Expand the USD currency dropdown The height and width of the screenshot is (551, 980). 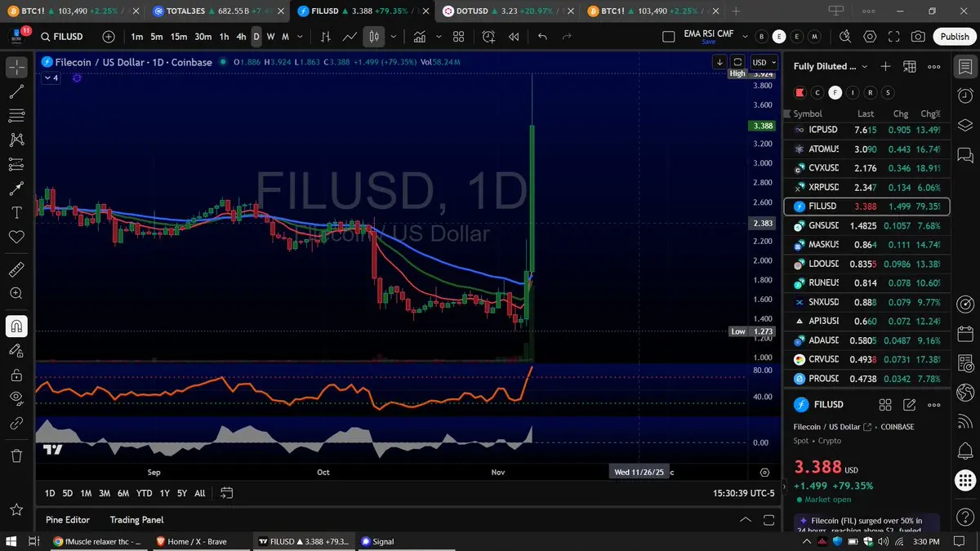pyautogui.click(x=764, y=62)
